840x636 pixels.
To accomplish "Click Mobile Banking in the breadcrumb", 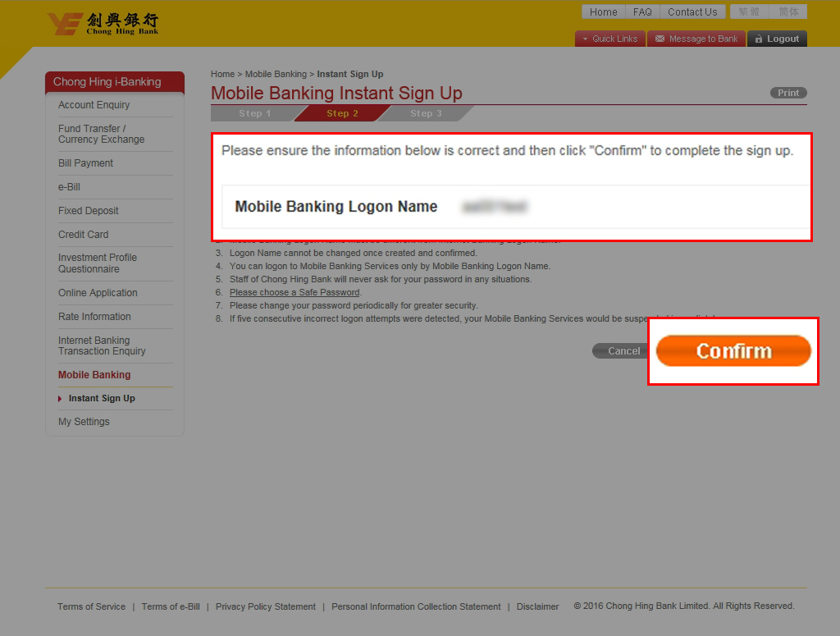I will click(x=276, y=74).
